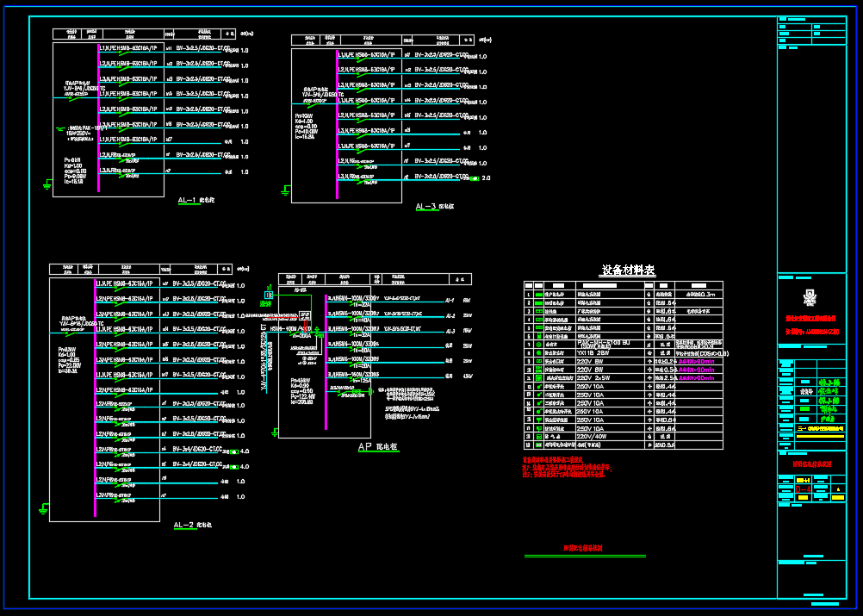
Task: Click the green X1 meter box symbol
Action: 269,295
